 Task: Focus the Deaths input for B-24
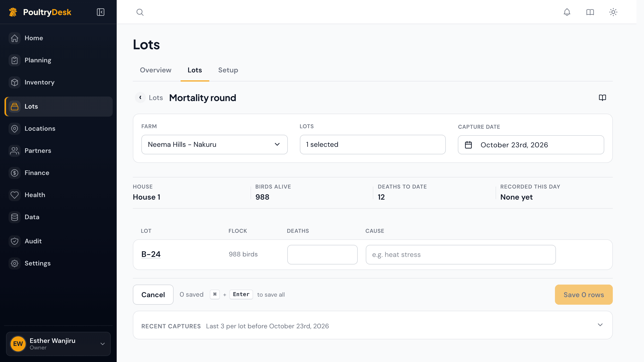coord(322,255)
